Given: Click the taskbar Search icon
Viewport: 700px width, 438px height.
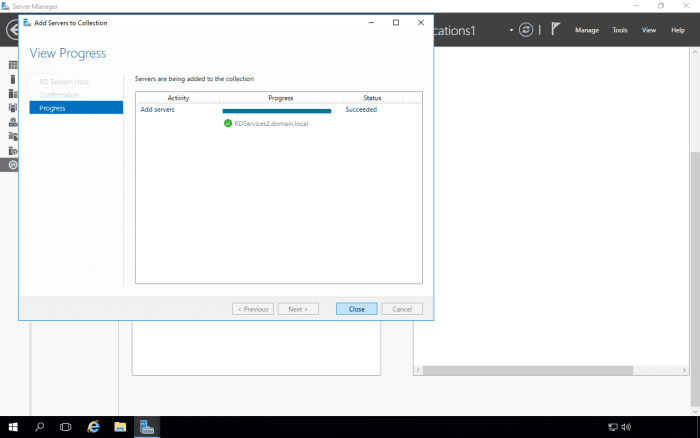Looking at the screenshot, I should tap(40, 427).
